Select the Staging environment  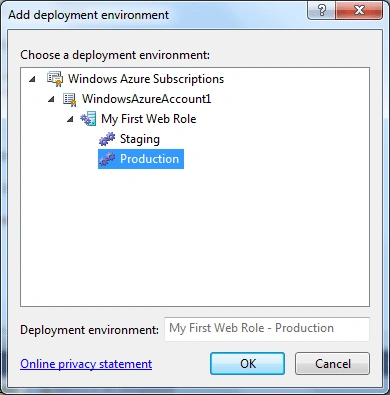tap(140, 139)
